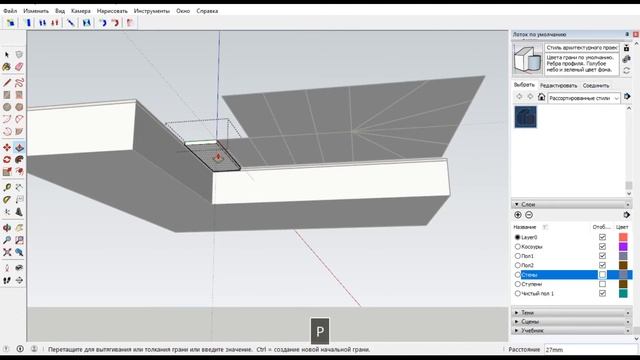Activate the Walk footsteps tool
This screenshot has height=360, width=640.
(7, 280)
